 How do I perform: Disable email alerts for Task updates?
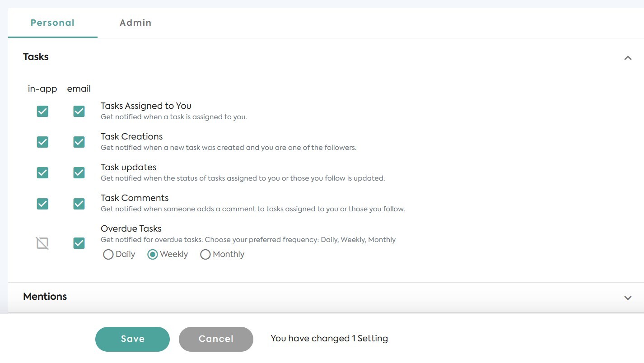coord(79,173)
